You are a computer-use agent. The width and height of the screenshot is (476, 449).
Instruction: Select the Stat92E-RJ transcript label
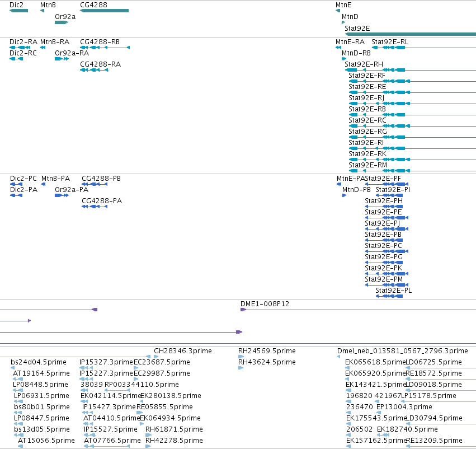pyautogui.click(x=366, y=98)
